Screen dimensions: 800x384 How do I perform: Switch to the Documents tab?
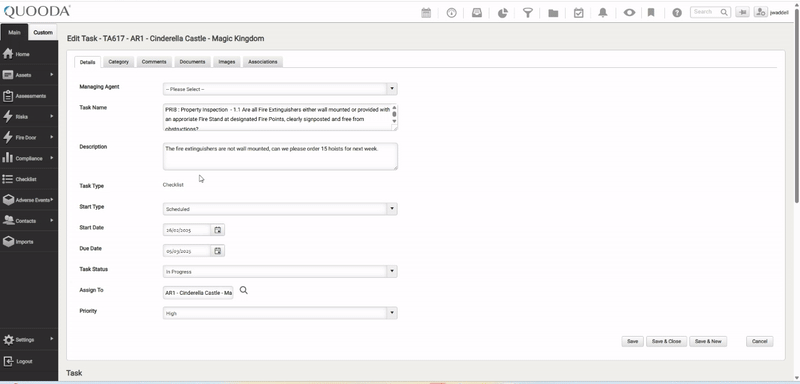coord(192,62)
